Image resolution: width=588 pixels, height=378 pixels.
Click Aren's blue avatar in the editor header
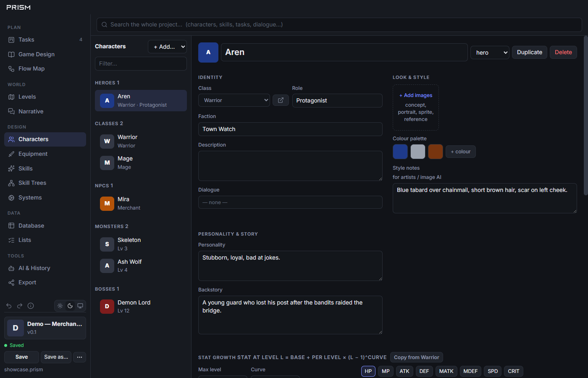(x=208, y=52)
